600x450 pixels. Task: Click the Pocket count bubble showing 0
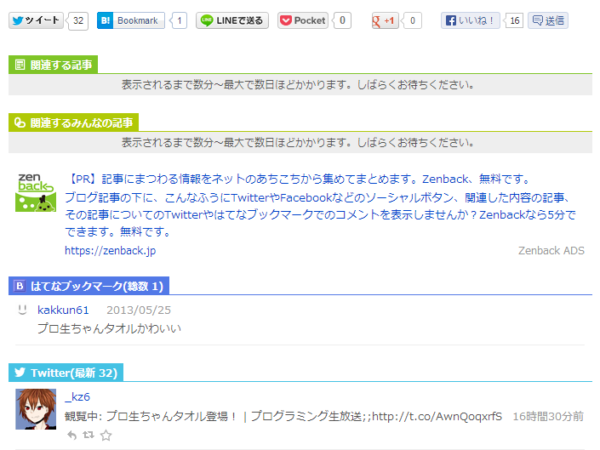click(342, 20)
